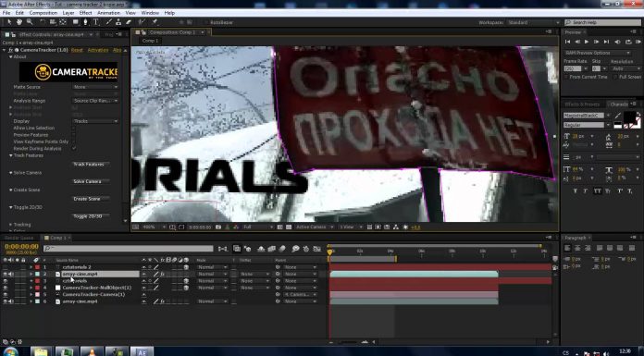The height and width of the screenshot is (356, 644).
Task: Enable Motion Blur timeline button
Action: (282, 249)
